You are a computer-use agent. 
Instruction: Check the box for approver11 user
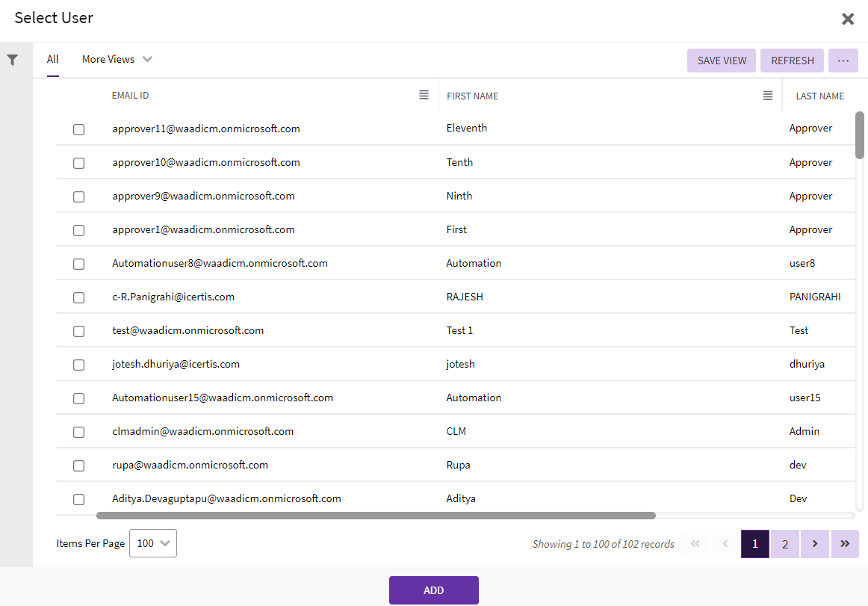coord(78,129)
